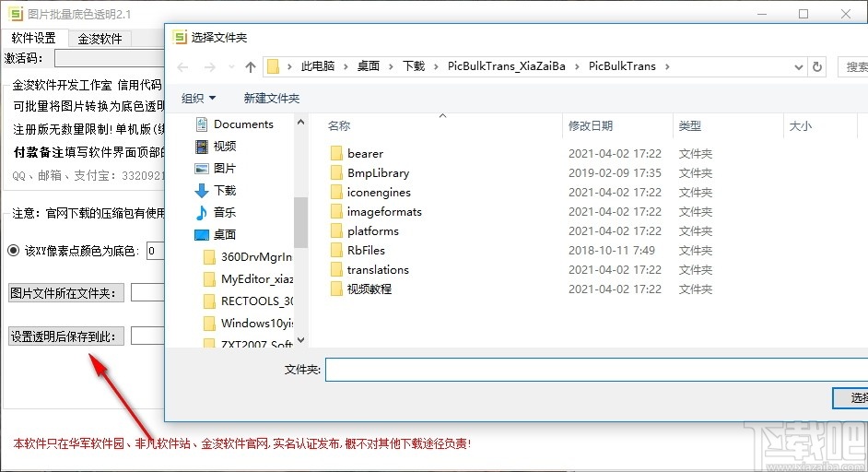Click 桌面 in the breadcrumb path
This screenshot has width=868, height=472.
(369, 66)
